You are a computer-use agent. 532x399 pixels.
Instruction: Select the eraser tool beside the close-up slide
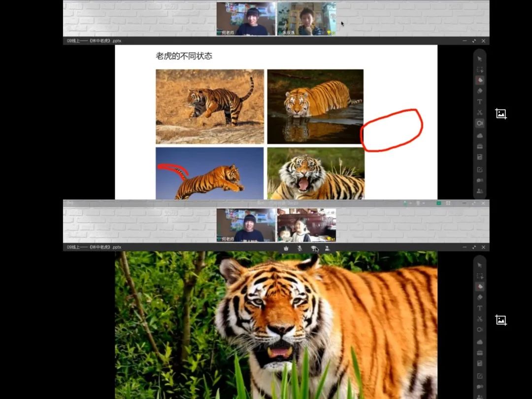tap(480, 298)
